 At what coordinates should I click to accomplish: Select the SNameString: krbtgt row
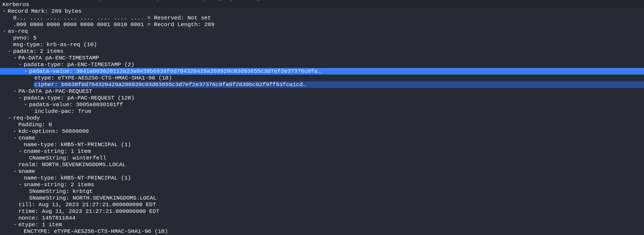[61, 191]
